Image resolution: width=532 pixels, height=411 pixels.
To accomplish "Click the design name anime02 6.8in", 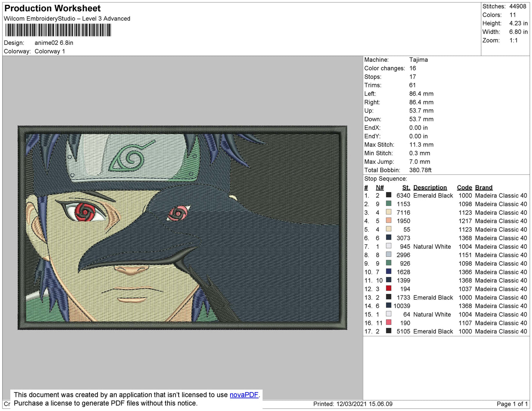I will [x=53, y=43].
